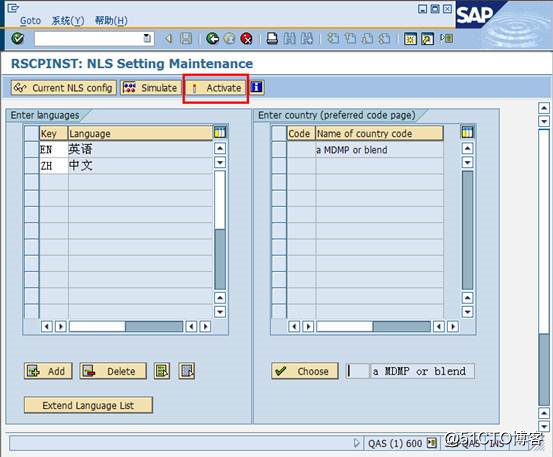Click the Code column header
553x457 pixels.
point(301,133)
